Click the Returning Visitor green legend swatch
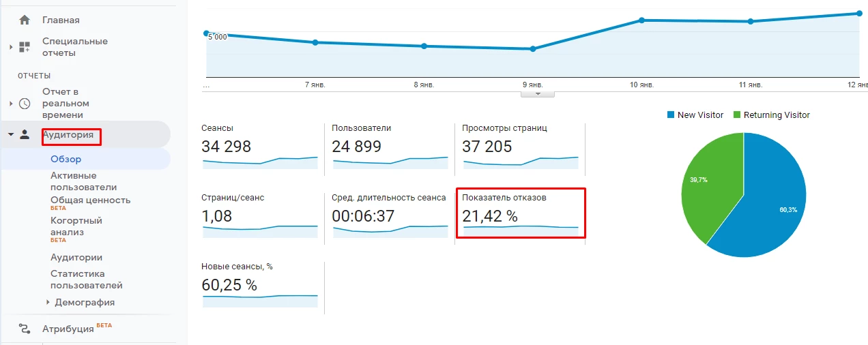The height and width of the screenshot is (345, 868). coord(736,115)
